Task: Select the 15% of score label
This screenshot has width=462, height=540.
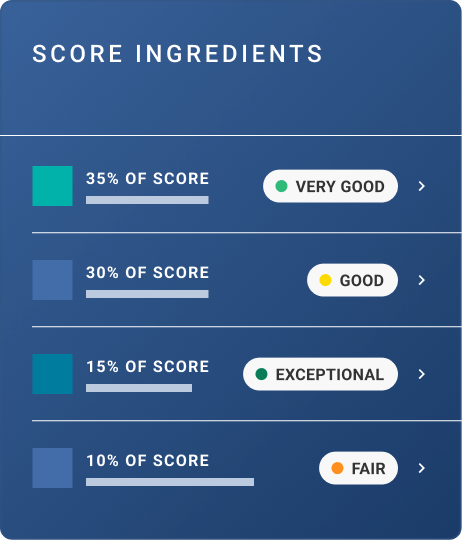Action: pos(147,366)
